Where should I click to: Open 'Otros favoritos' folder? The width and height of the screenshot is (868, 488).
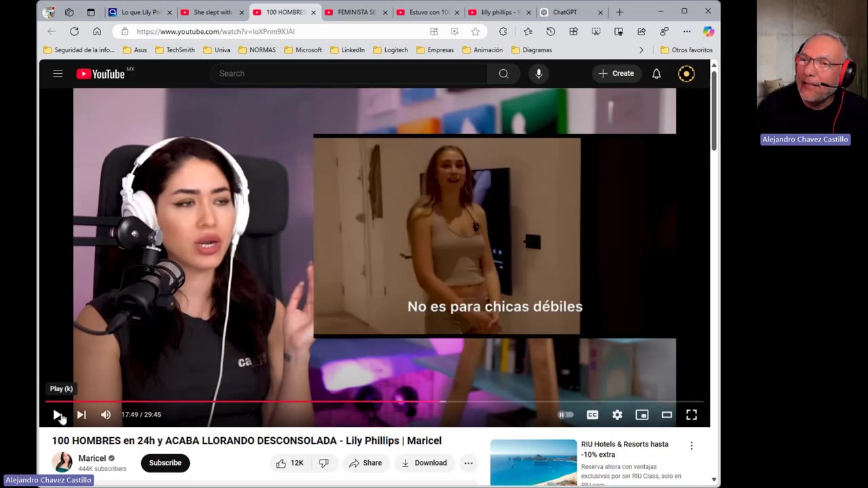click(686, 49)
